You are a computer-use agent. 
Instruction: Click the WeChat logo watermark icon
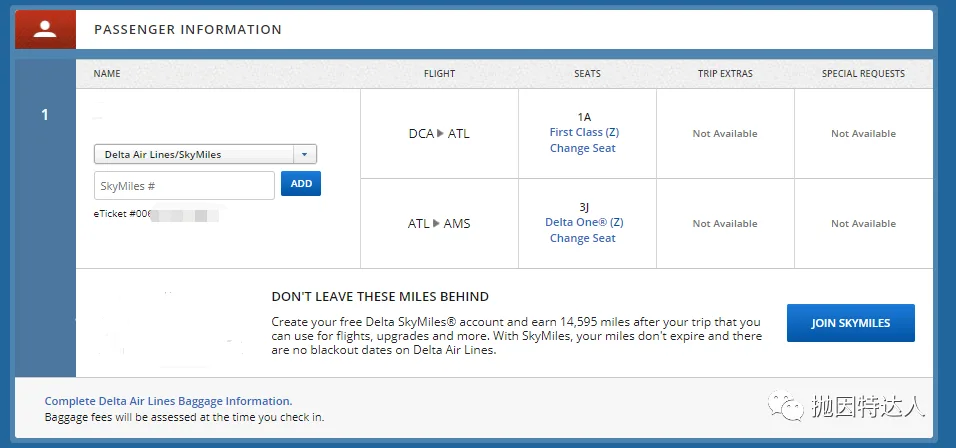coord(785,406)
